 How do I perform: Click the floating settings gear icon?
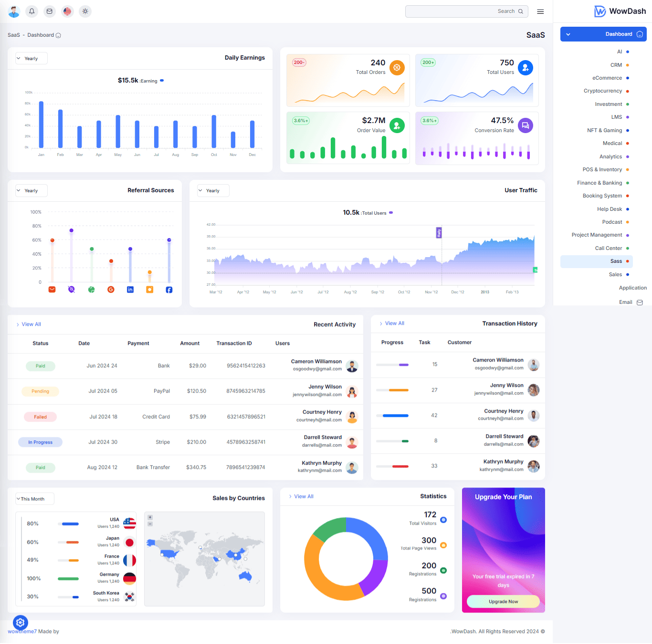[21, 623]
